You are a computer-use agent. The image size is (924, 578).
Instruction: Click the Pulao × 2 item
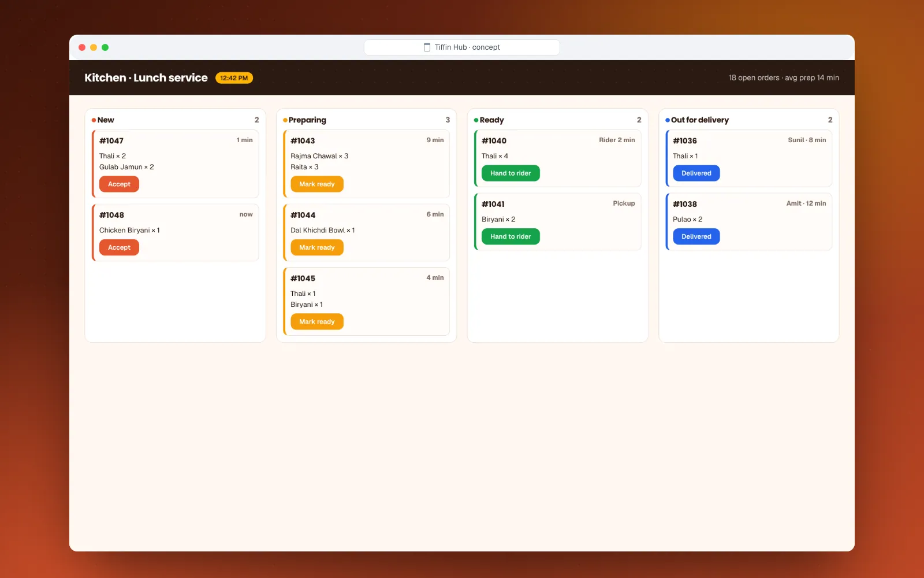(688, 220)
